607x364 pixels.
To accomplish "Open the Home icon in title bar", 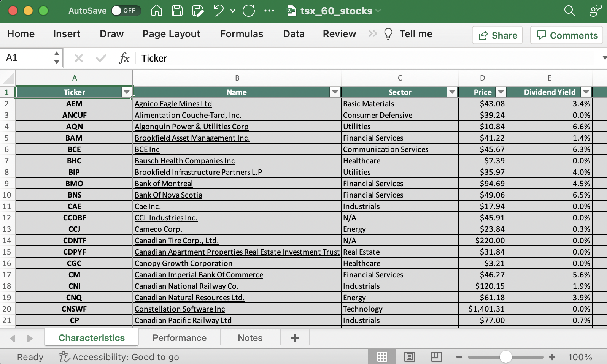I will pyautogui.click(x=157, y=11).
